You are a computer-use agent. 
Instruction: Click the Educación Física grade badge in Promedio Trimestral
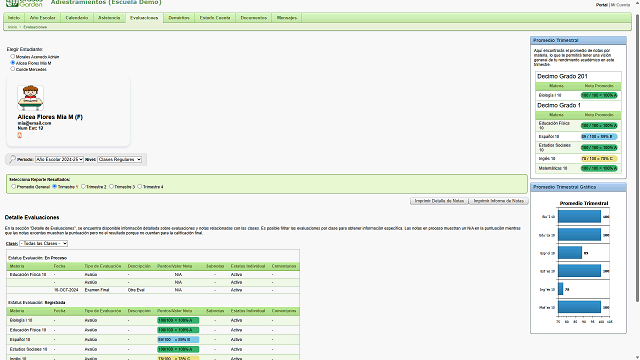(x=599, y=125)
